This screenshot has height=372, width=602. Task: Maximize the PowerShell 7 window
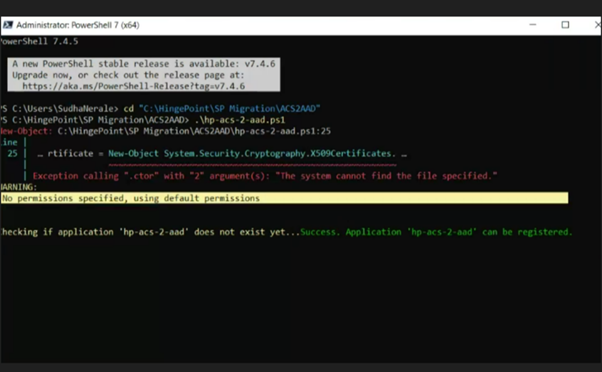[565, 25]
